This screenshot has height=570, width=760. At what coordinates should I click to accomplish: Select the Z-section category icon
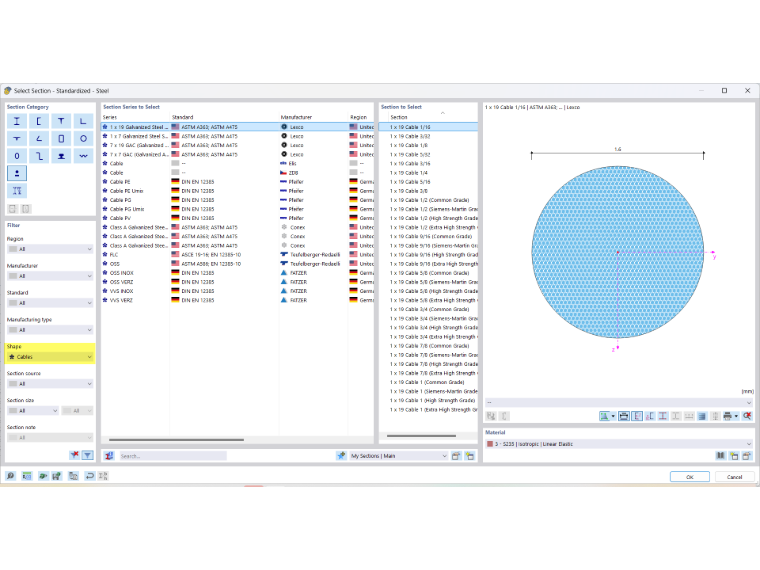point(39,156)
